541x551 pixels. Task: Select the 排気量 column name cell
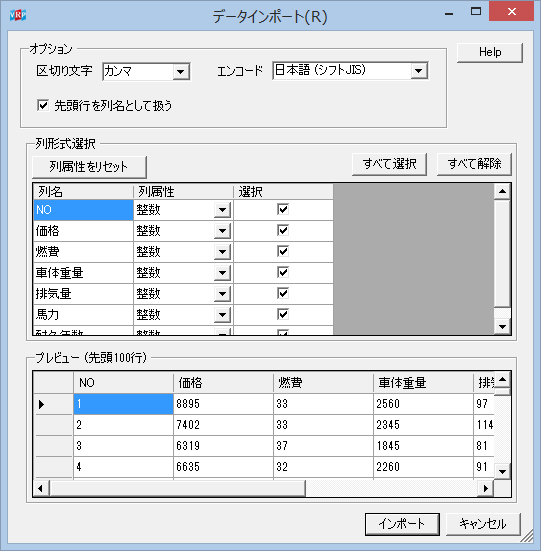(x=84, y=294)
